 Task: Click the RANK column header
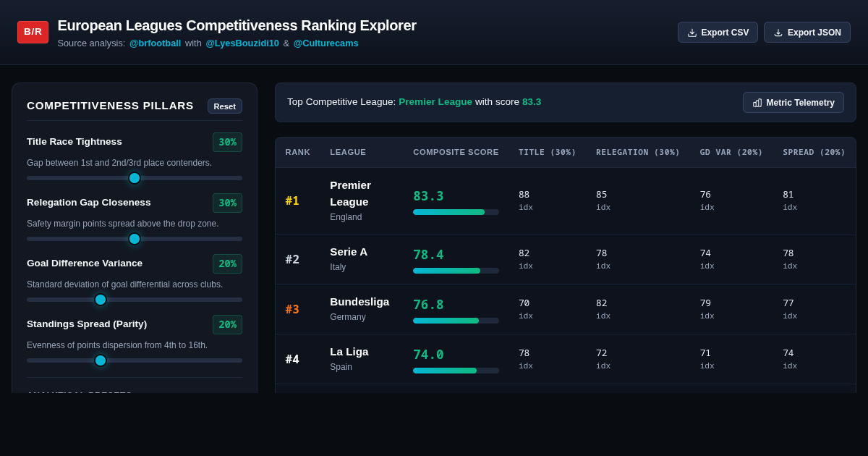298,152
